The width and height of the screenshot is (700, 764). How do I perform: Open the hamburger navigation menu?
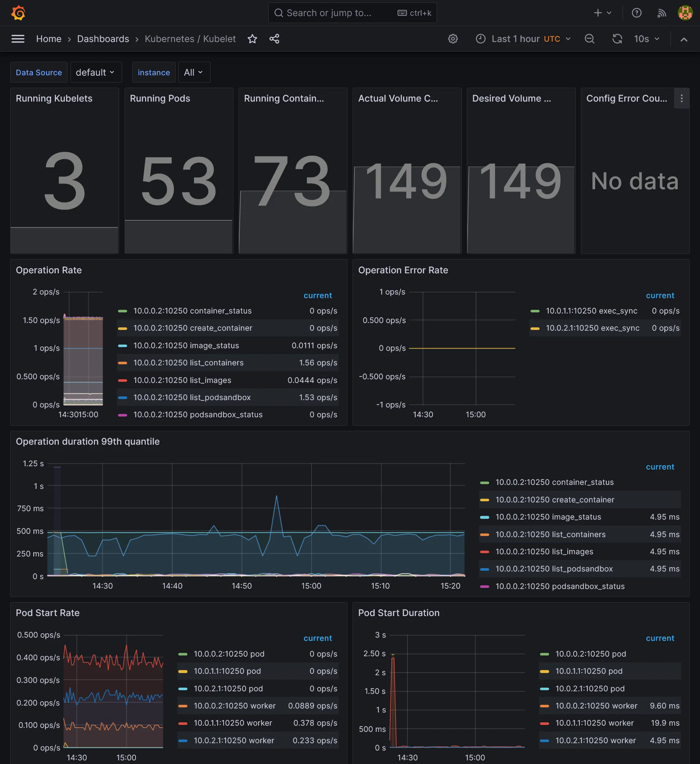[18, 39]
